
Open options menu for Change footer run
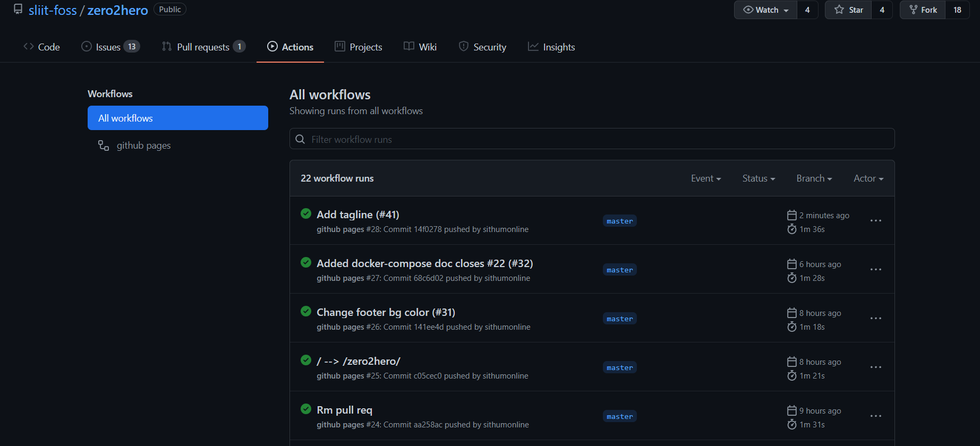[x=876, y=318]
